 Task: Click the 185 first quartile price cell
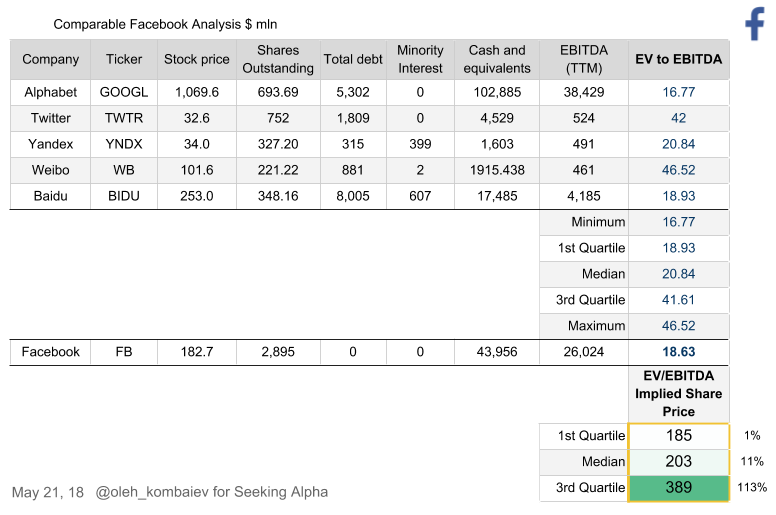pyautogui.click(x=679, y=436)
